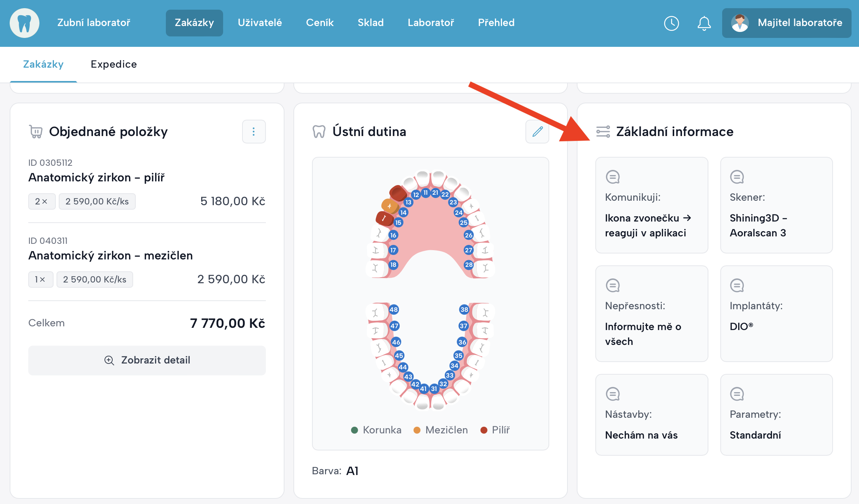Click the Skener comment icon

click(737, 177)
